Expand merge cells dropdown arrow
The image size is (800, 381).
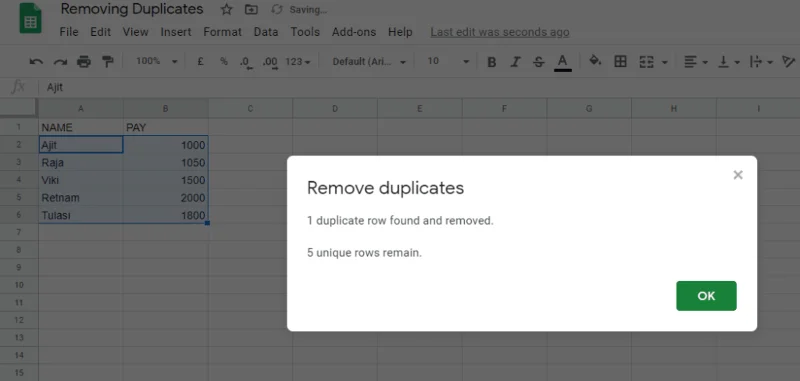(664, 62)
